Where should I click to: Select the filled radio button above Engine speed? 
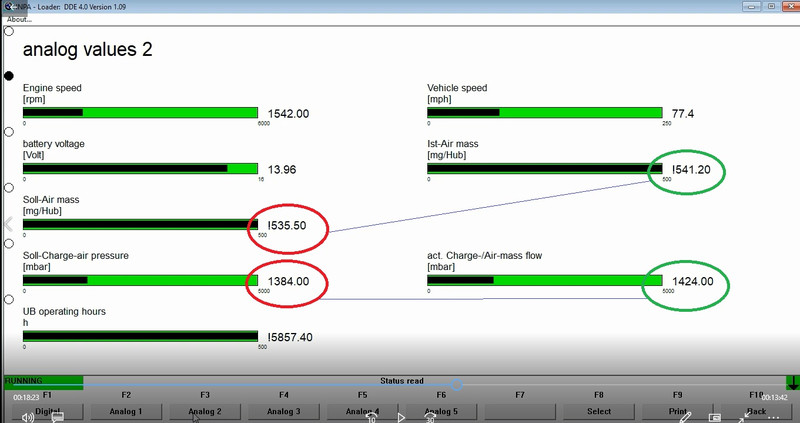coord(9,76)
